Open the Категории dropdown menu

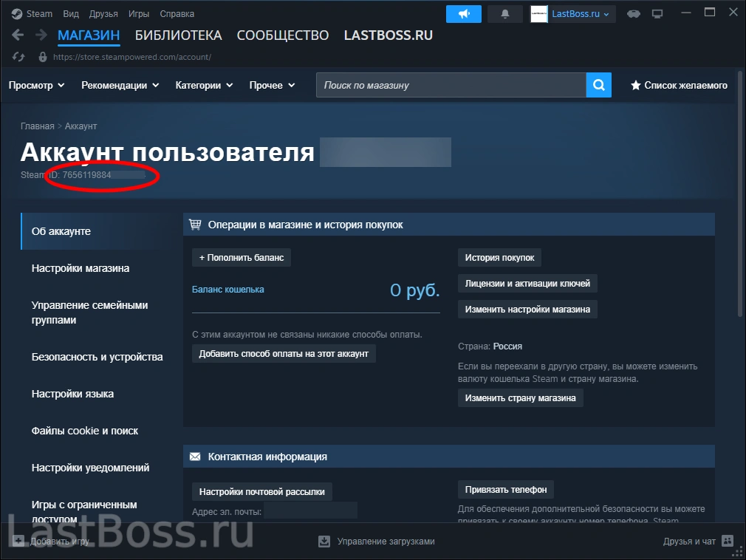click(x=204, y=86)
